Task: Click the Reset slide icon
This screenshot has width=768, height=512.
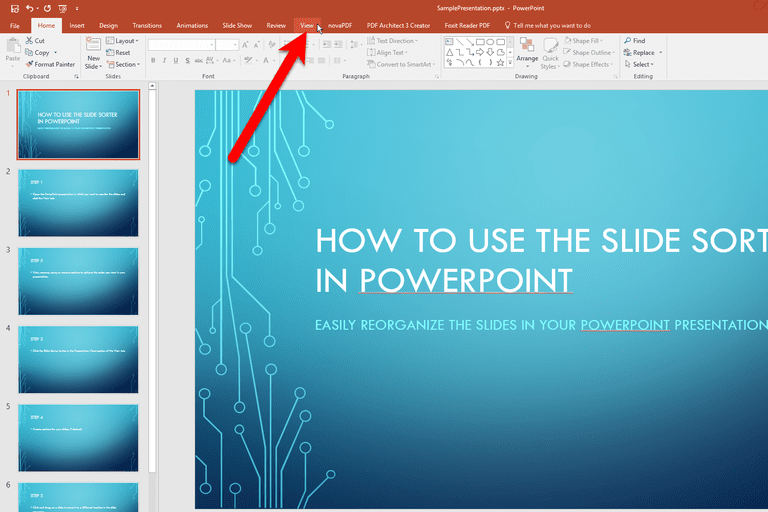Action: pos(110,52)
